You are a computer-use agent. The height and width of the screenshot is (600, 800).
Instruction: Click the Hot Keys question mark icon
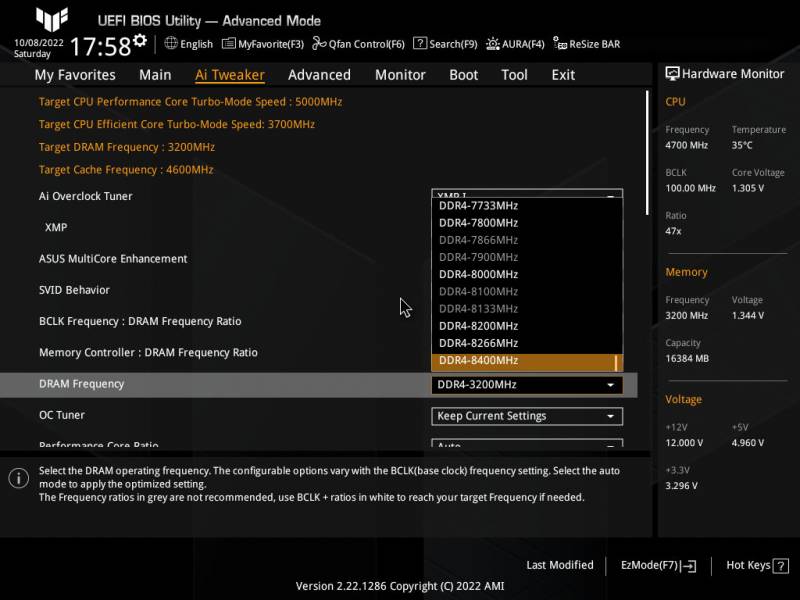tap(781, 566)
